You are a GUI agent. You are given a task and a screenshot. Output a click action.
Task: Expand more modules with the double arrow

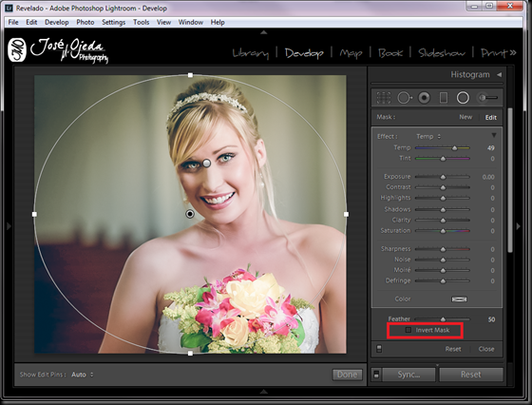click(513, 52)
